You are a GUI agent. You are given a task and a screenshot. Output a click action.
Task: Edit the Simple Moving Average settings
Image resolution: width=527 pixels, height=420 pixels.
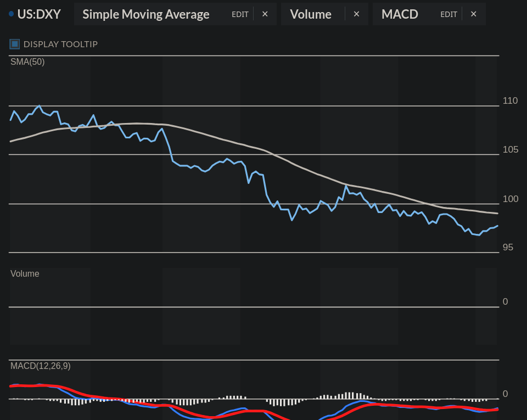pos(240,14)
